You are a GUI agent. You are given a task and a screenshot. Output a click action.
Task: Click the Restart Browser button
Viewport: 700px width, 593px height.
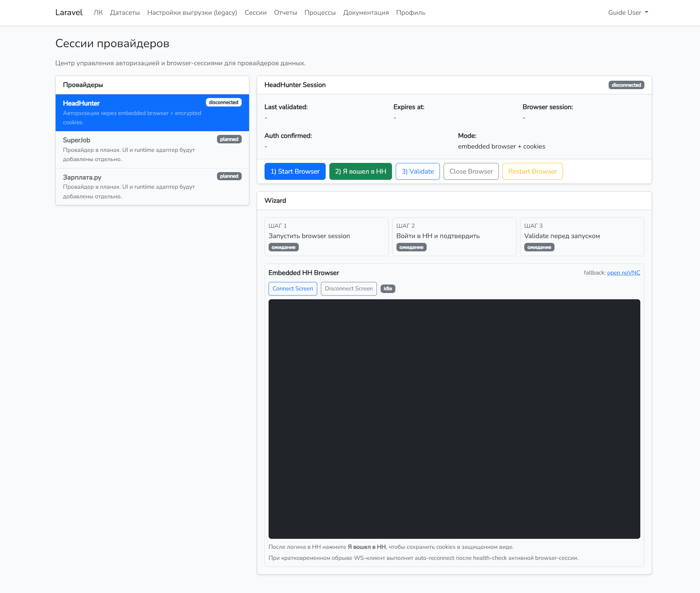click(532, 171)
